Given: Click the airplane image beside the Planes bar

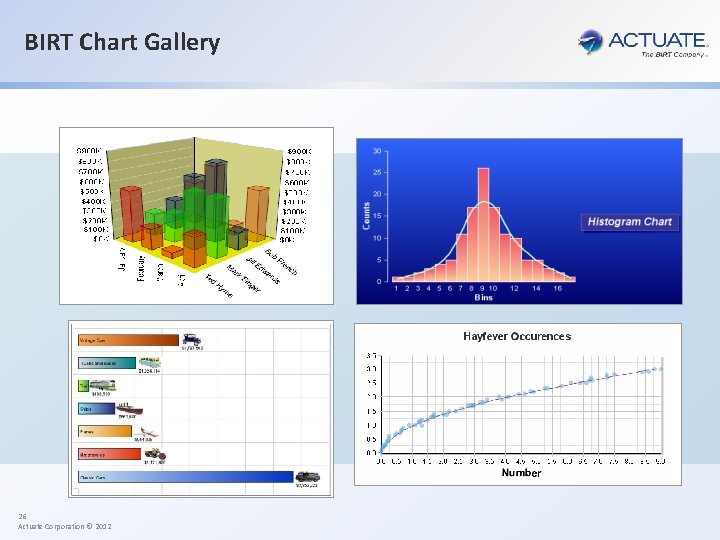Looking at the screenshot, I should pos(146,432).
